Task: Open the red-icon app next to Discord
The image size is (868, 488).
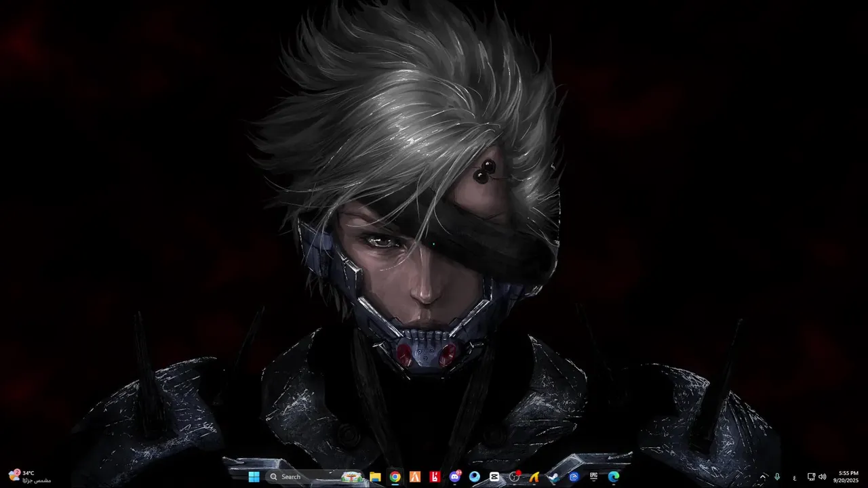Action: coord(435,476)
